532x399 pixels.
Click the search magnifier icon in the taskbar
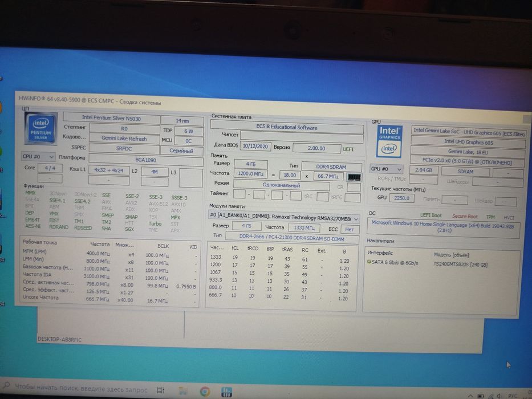[6, 385]
